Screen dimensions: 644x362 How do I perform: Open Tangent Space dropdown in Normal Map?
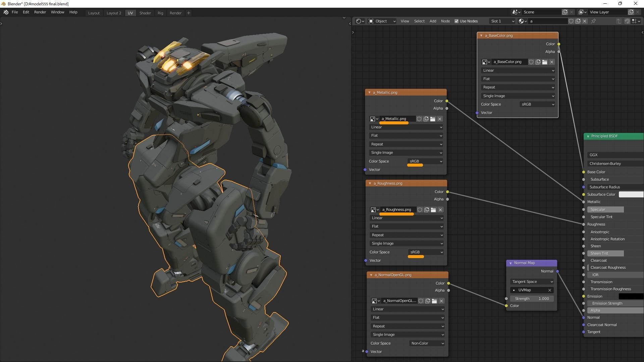(x=532, y=282)
